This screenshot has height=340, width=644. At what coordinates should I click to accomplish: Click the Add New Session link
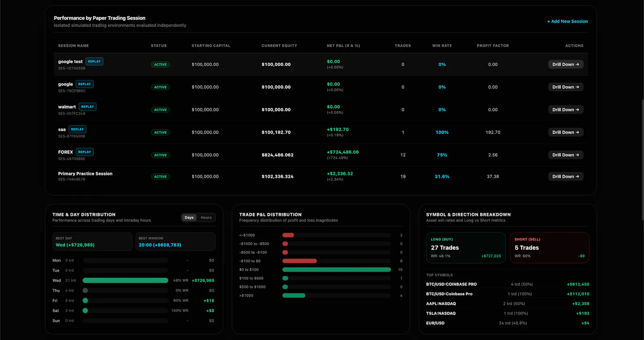click(567, 21)
